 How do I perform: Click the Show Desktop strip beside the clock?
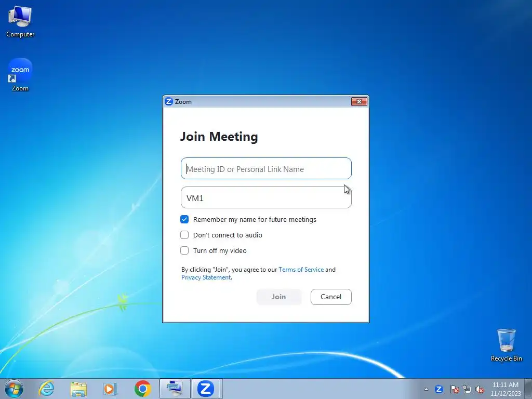point(528,389)
